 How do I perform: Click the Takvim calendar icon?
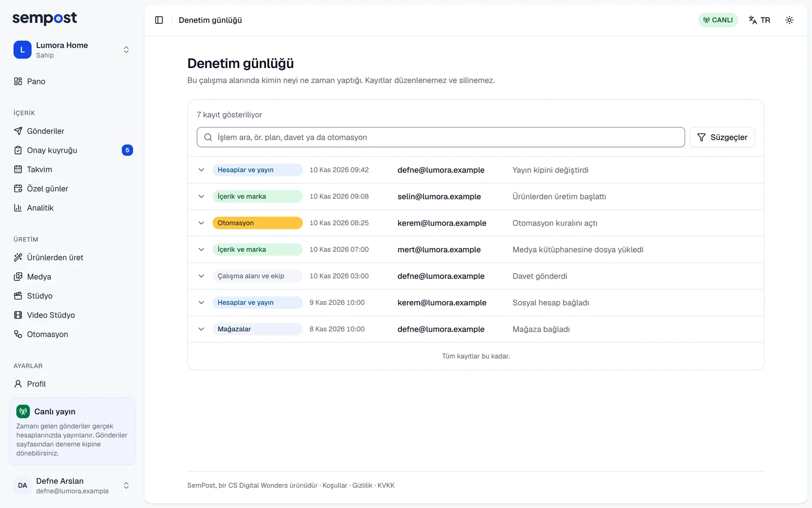[x=18, y=170]
